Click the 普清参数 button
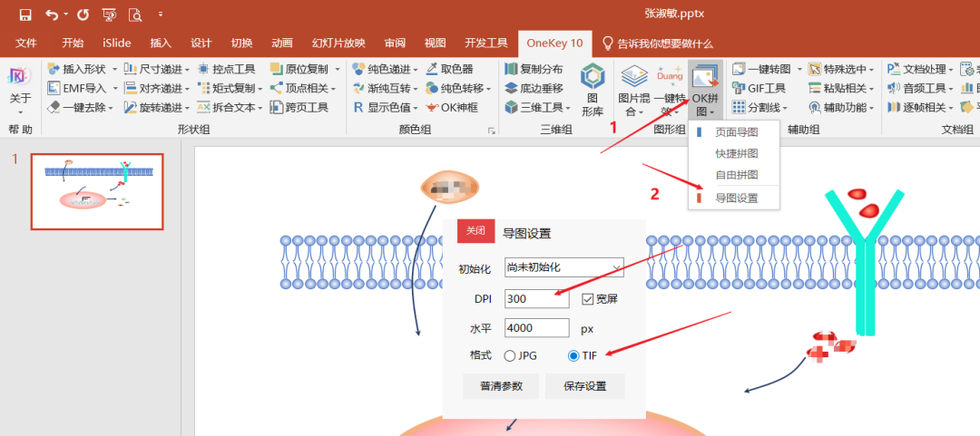980x436 pixels. tap(501, 386)
